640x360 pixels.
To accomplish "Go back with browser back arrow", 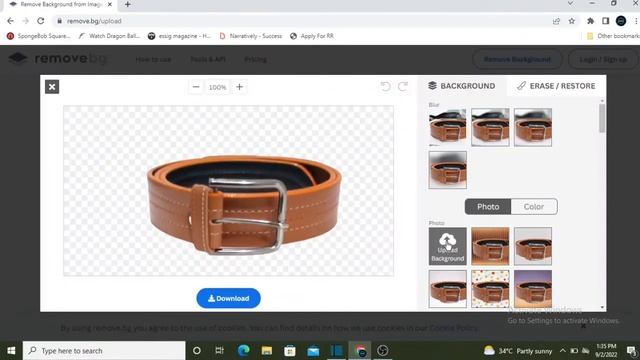I will tap(10, 21).
